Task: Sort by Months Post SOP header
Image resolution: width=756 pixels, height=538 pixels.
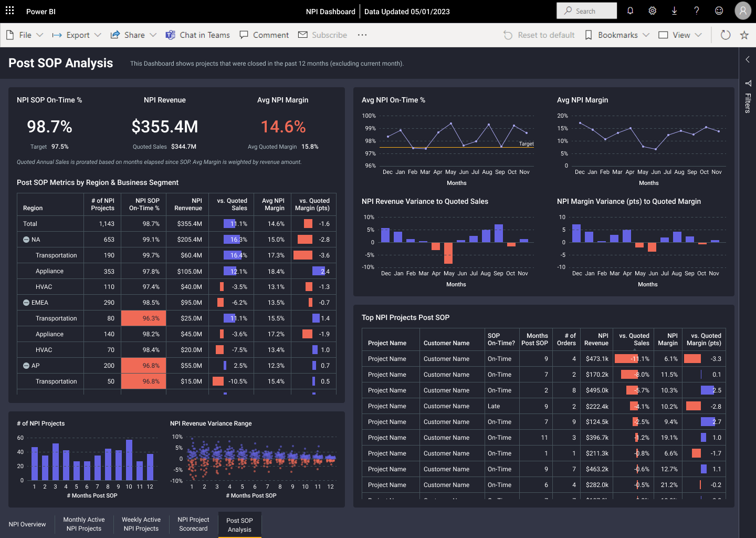Action: [x=534, y=339]
